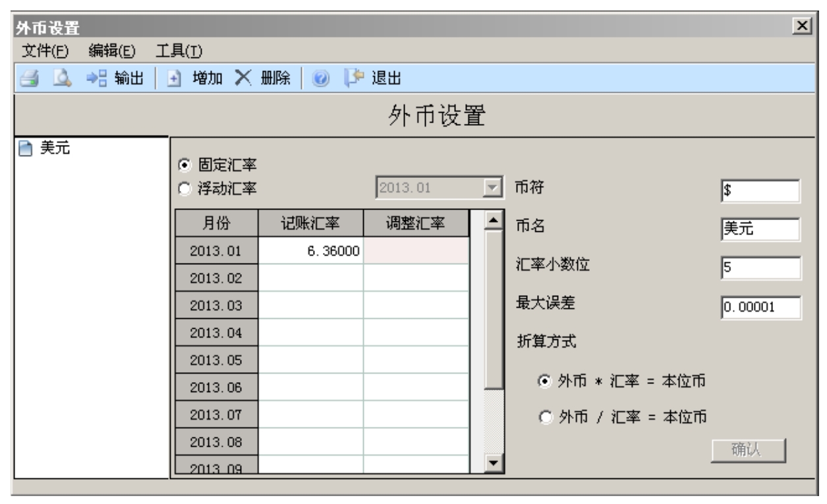Click the 2013.07 row header
This screenshot has width=827, height=504.
pyautogui.click(x=216, y=415)
